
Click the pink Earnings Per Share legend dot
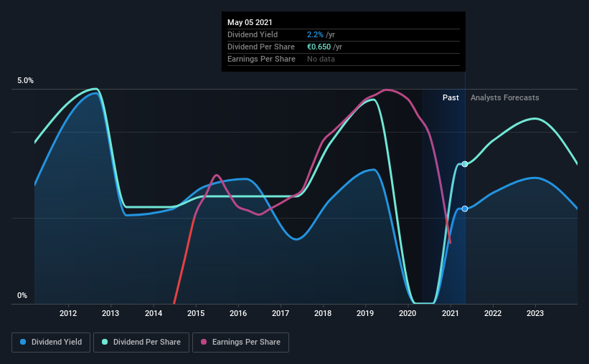click(x=204, y=342)
